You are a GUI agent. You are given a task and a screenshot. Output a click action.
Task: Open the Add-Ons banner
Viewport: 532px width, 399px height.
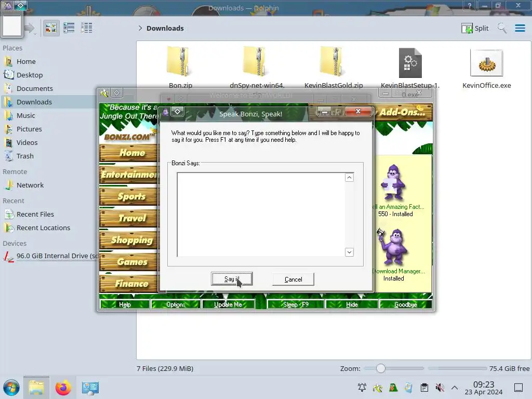pos(403,112)
